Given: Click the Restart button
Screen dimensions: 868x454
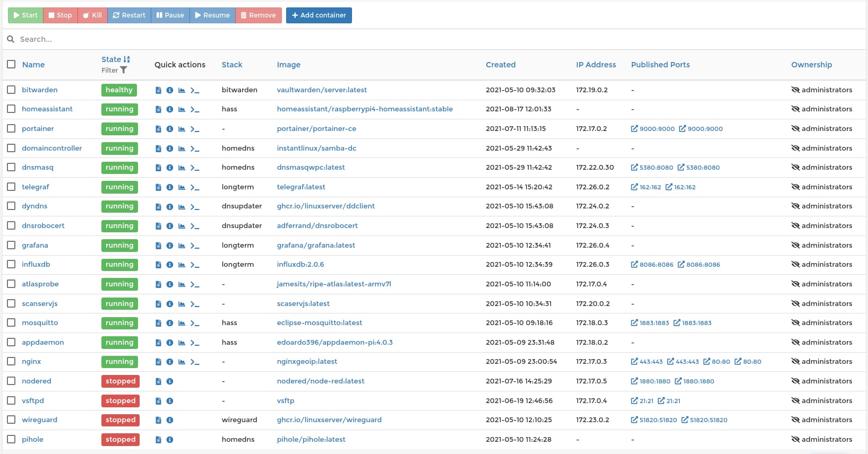Looking at the screenshot, I should pos(129,15).
